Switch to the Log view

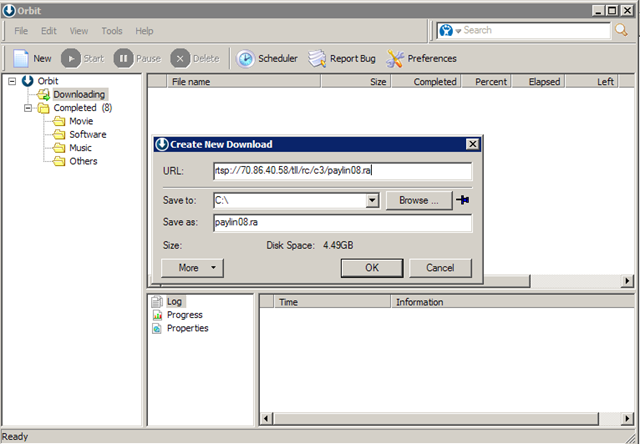(x=174, y=302)
